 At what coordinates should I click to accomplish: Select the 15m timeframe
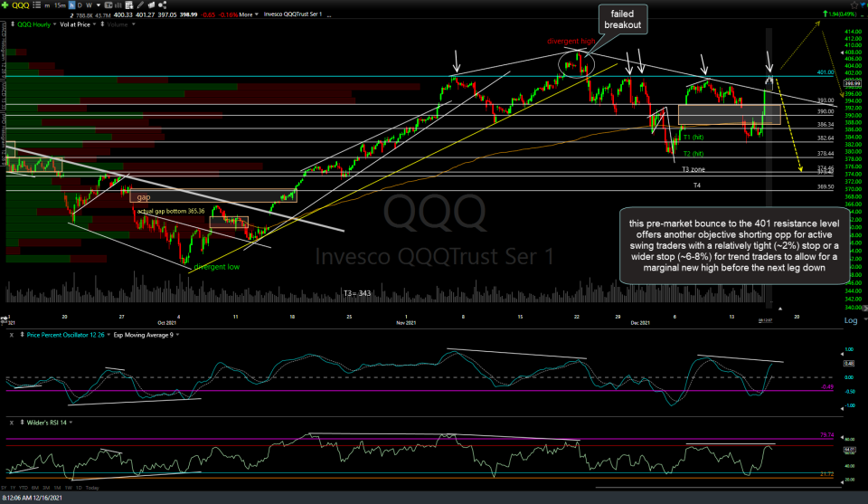click(x=60, y=5)
